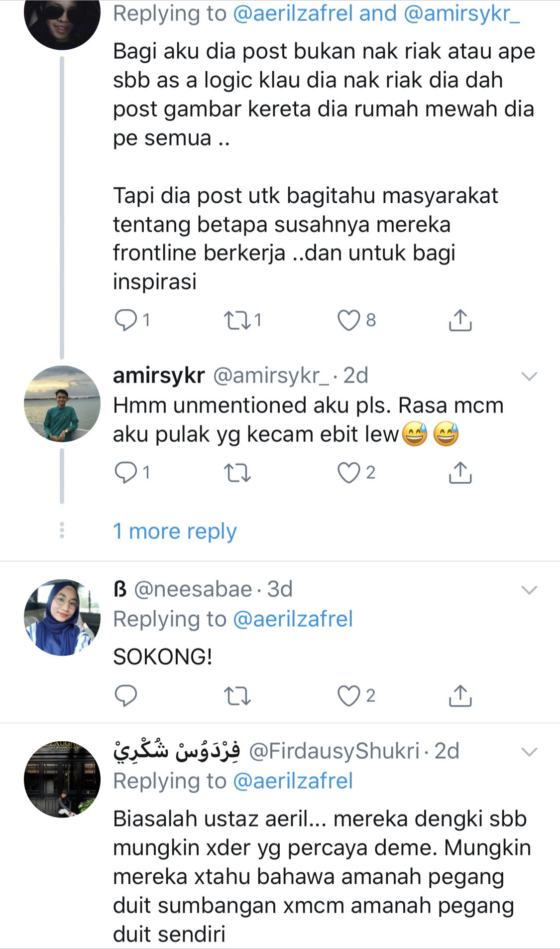Show '1 more reply' in thread
560x949 pixels.
coord(175,531)
